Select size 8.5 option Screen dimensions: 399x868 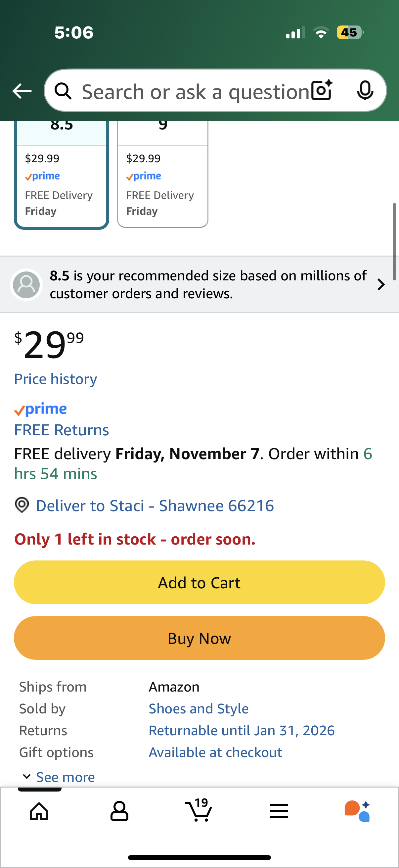[x=62, y=175]
